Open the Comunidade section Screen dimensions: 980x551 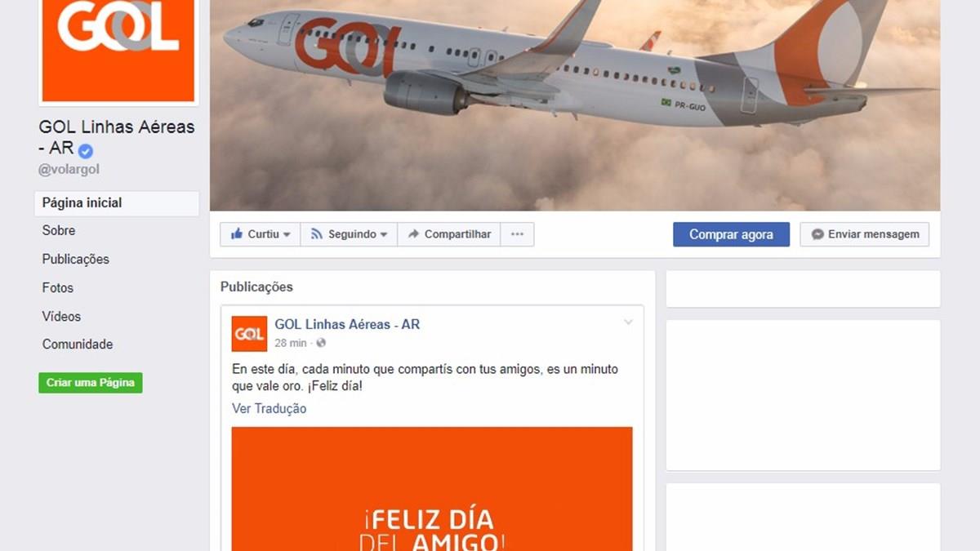[x=78, y=344]
